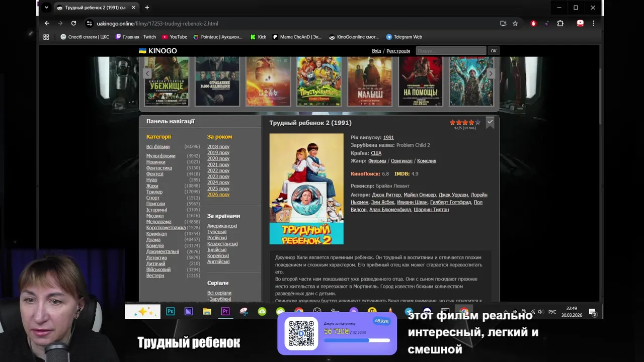Open the Спосіб сплати ЦКС bookmark
The height and width of the screenshot is (362, 644).
click(85, 37)
